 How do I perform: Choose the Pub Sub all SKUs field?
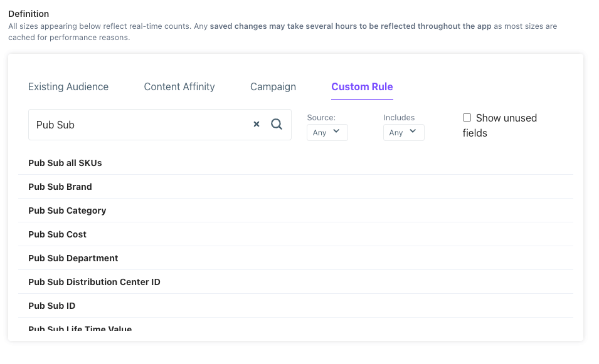coord(65,163)
